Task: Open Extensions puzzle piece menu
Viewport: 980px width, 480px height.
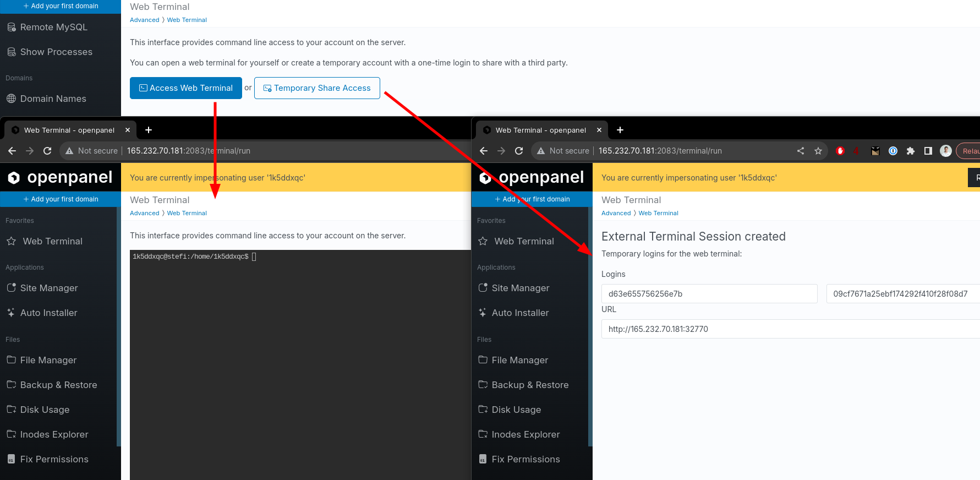Action: (x=911, y=151)
